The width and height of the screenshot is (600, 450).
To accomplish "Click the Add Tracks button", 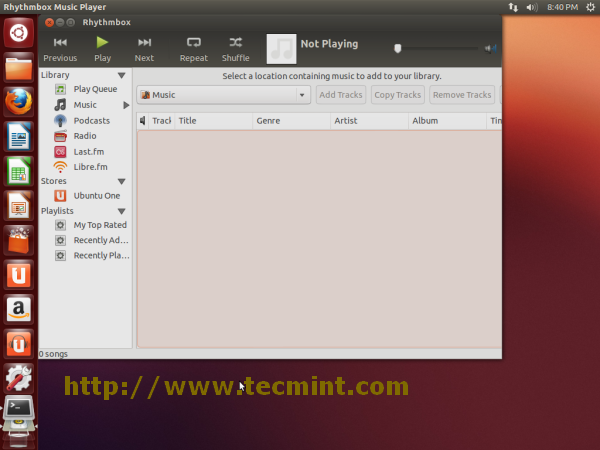I will 341,95.
